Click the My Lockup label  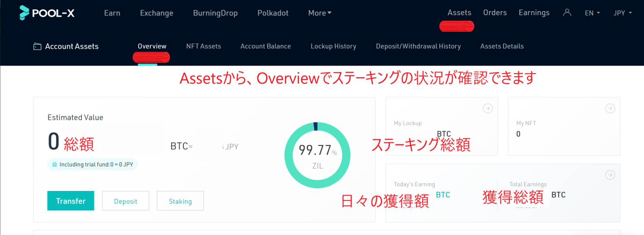click(x=408, y=123)
